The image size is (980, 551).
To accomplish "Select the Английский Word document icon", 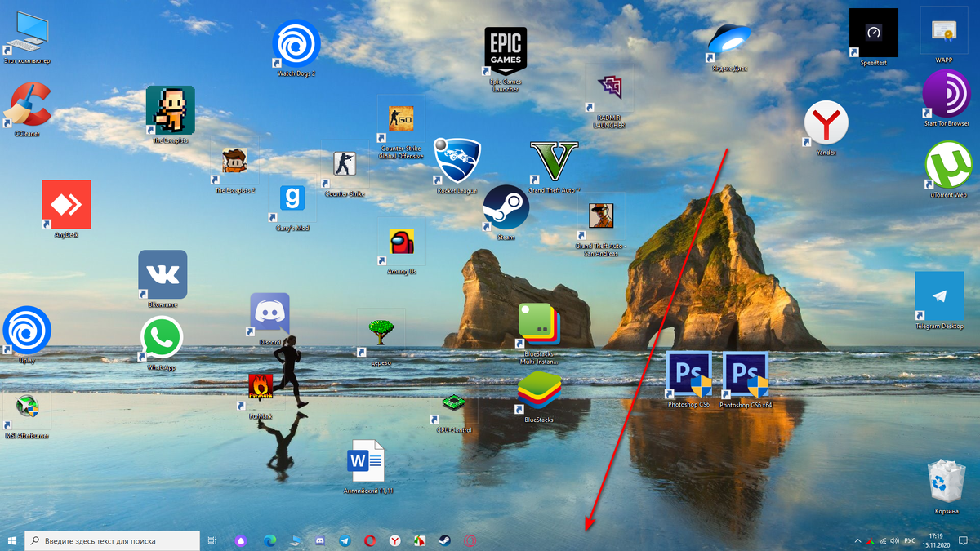I will (x=366, y=468).
